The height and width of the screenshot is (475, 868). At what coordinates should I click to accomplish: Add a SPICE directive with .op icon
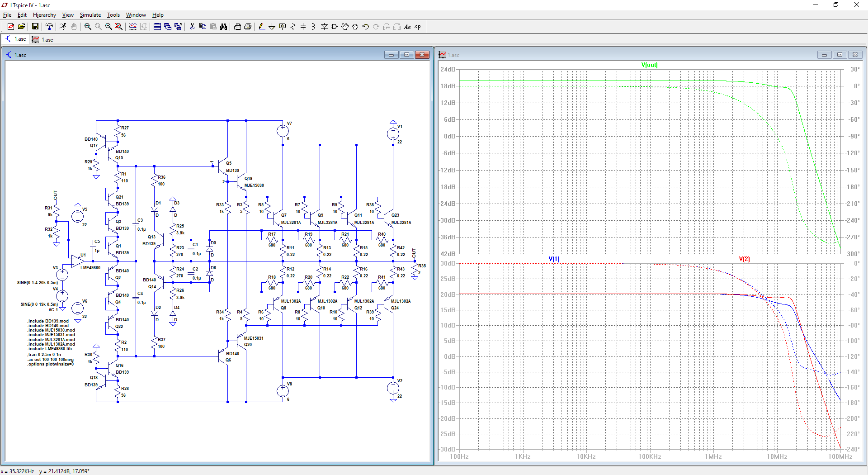coord(418,27)
